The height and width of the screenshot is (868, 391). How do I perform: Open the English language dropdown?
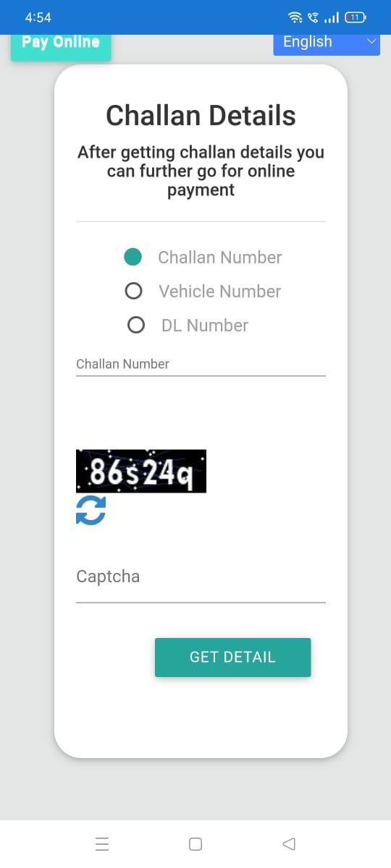tap(327, 42)
